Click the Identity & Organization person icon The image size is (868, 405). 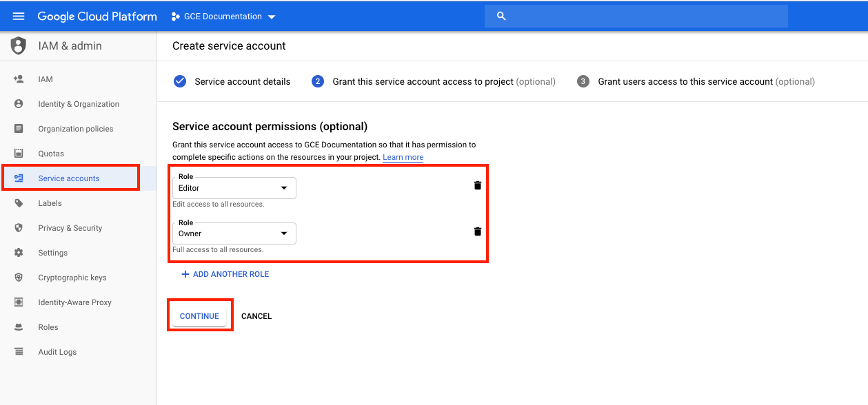(x=19, y=104)
